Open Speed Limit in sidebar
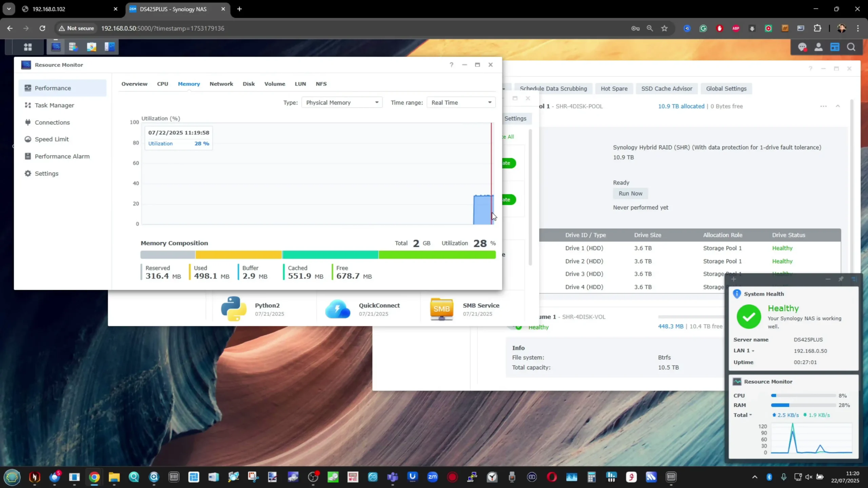This screenshot has height=488, width=868. (x=62, y=139)
